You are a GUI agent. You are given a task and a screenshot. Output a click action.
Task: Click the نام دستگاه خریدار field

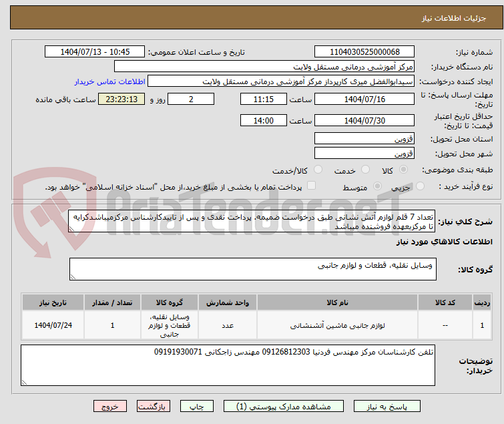pyautogui.click(x=264, y=67)
